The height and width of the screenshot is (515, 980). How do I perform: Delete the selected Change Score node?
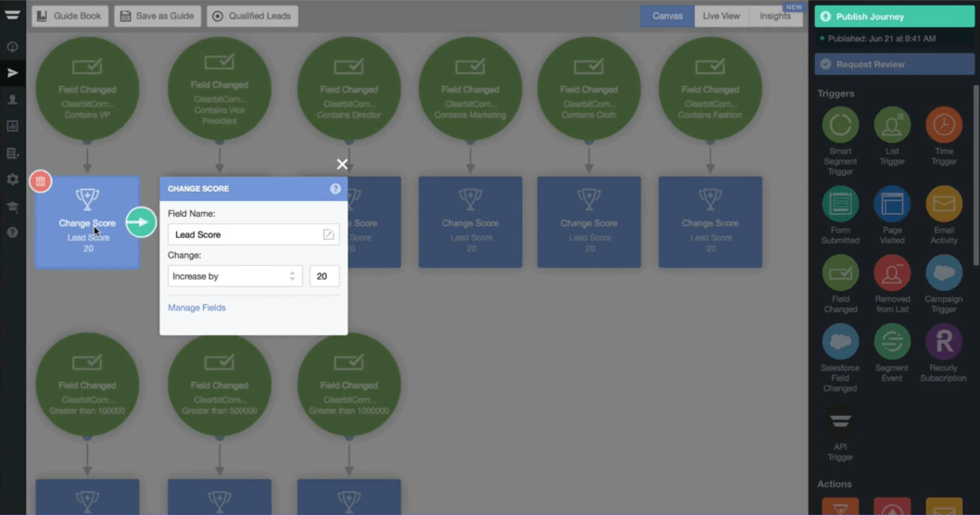(41, 182)
